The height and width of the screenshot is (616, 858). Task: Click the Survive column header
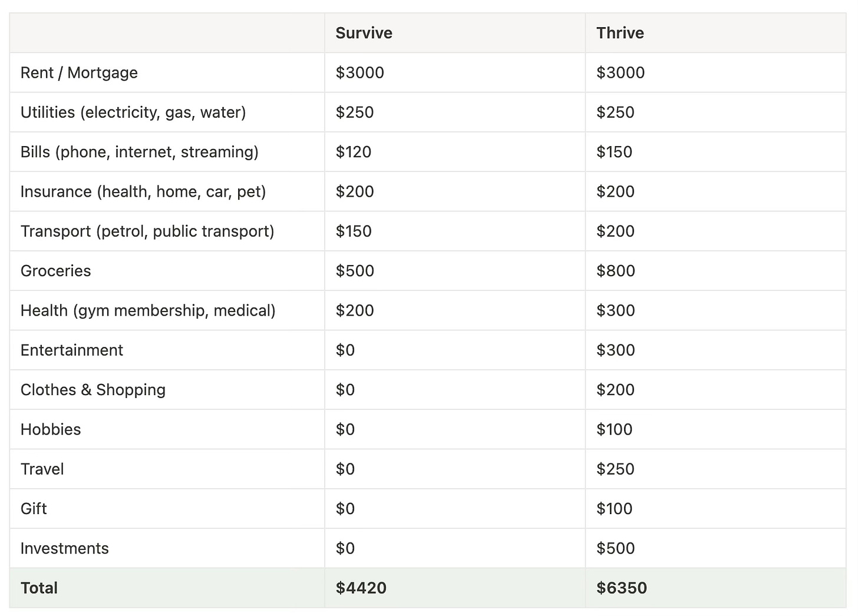point(364,33)
